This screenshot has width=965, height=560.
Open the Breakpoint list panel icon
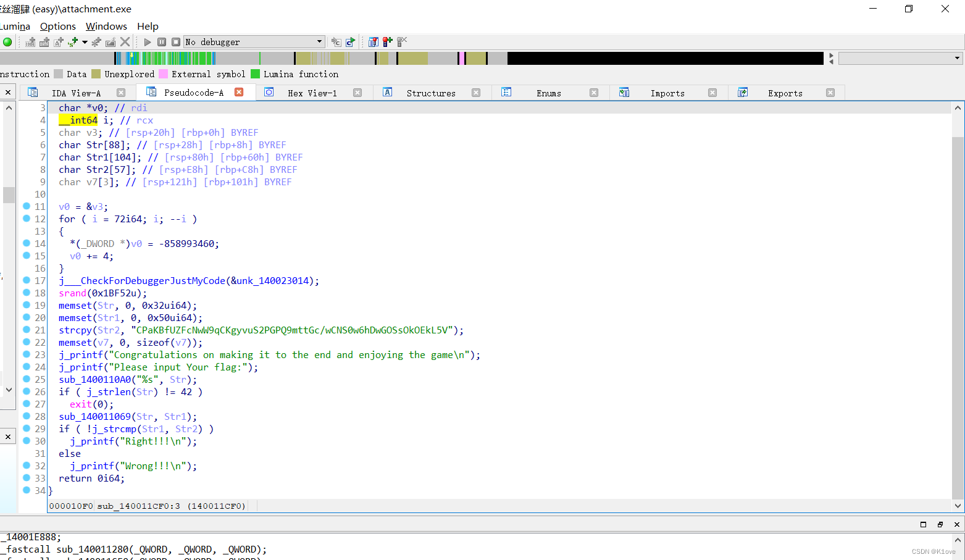tap(373, 41)
